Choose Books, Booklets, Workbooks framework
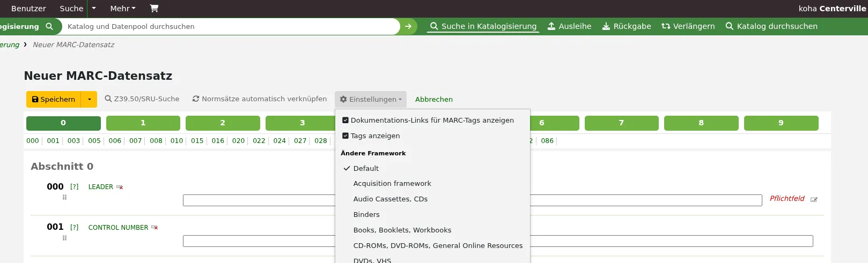Image resolution: width=868 pixels, height=263 pixels. point(402,230)
